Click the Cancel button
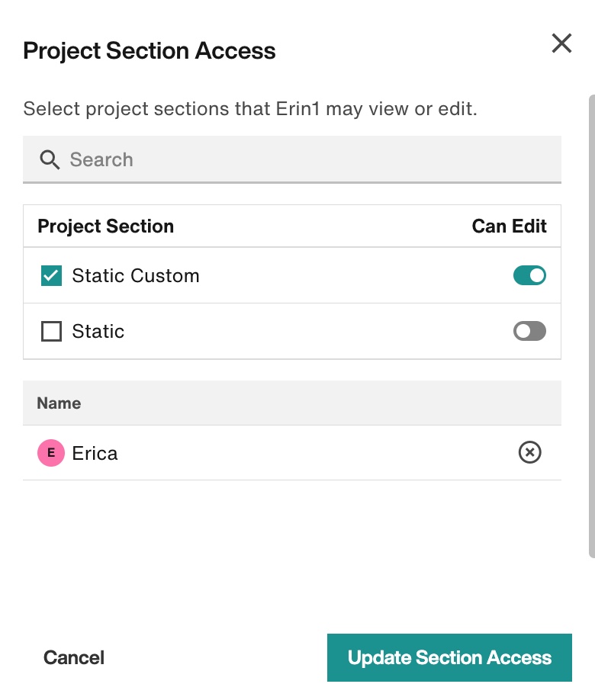595x700 pixels. tap(74, 657)
